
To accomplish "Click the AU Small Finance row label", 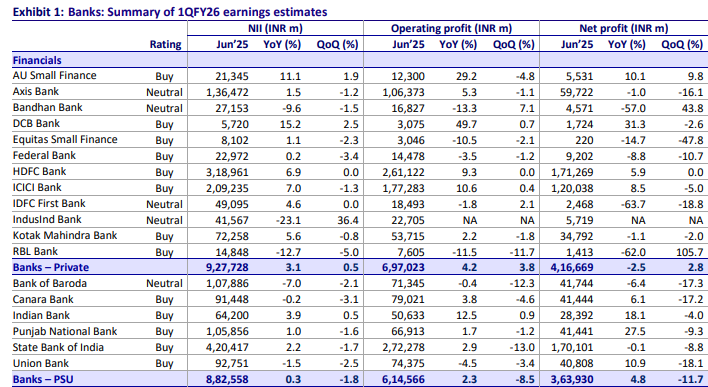I will (x=54, y=75).
